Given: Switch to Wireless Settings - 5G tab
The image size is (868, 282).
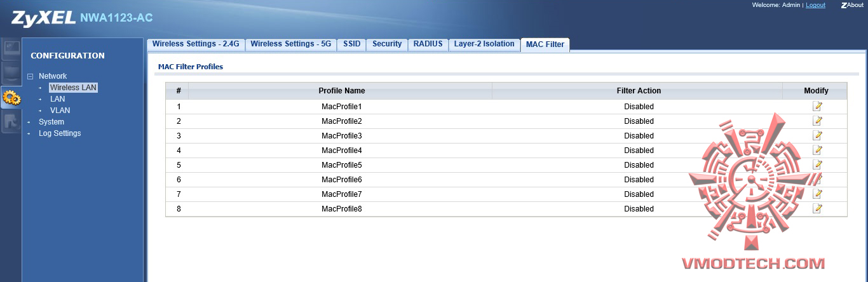Looking at the screenshot, I should (290, 44).
